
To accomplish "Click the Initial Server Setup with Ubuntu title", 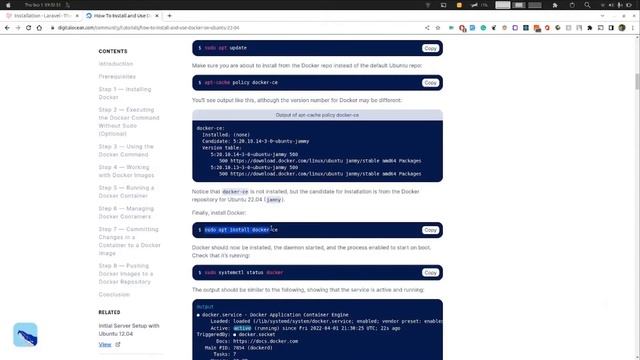I will [x=129, y=329].
